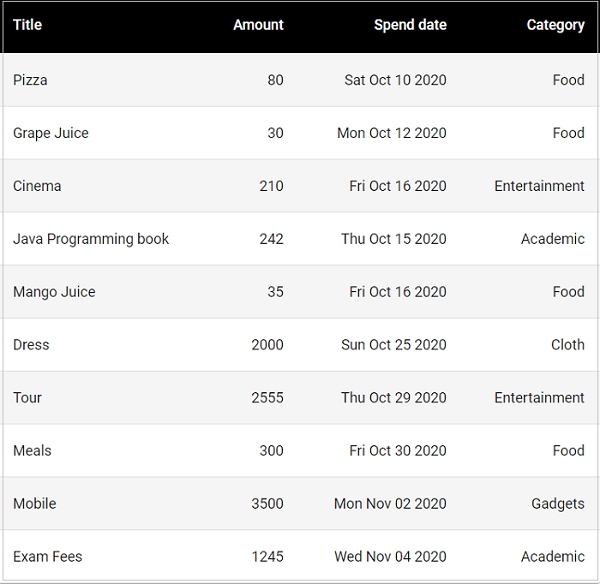Select the amount value 3500
600x584 pixels.
click(x=267, y=504)
